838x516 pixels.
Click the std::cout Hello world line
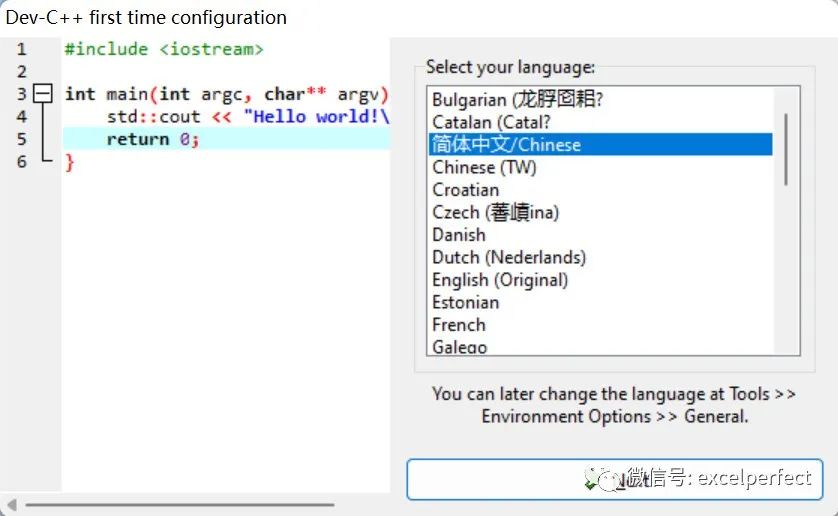[x=248, y=117]
